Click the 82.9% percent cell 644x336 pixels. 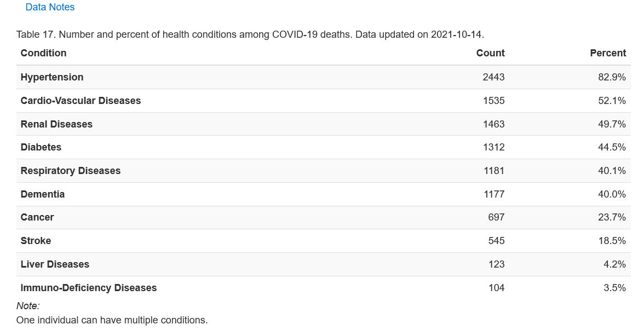612,77
